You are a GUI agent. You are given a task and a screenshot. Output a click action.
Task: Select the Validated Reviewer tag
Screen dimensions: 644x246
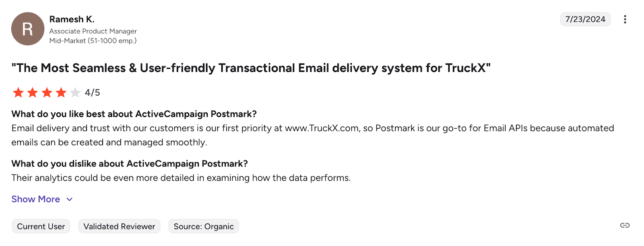119,226
